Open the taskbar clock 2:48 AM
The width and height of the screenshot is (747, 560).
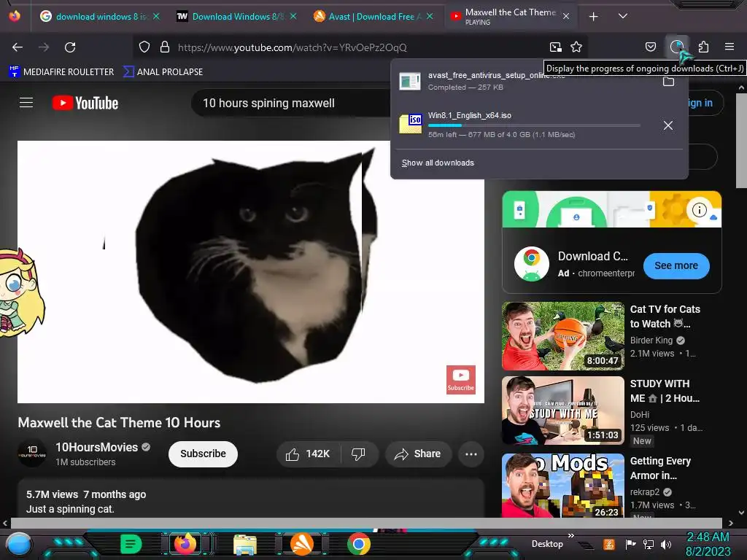coord(708,544)
